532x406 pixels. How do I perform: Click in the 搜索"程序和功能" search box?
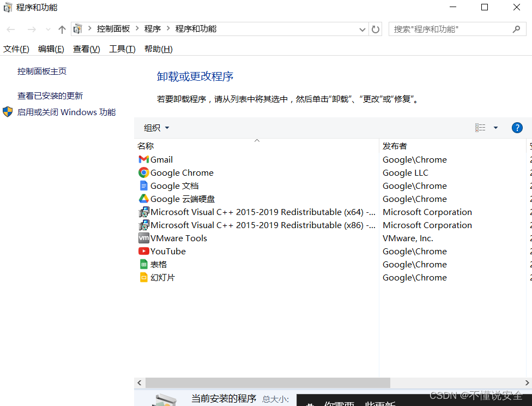tap(451, 29)
